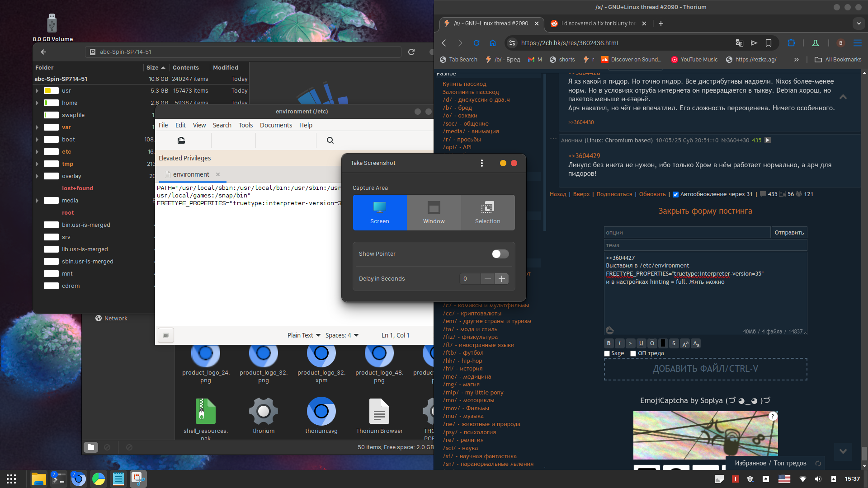
Task: Switch to the Reddit blurry fonts tab
Action: tap(598, 23)
